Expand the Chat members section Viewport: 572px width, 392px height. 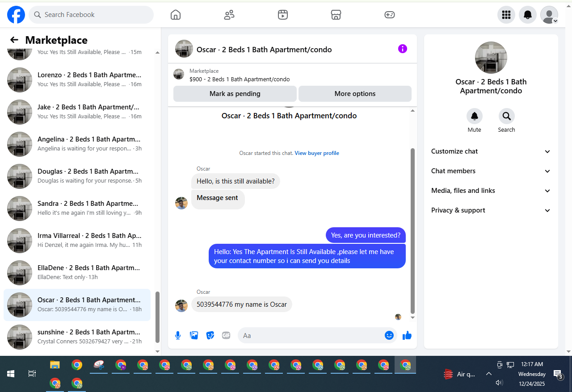[491, 171]
